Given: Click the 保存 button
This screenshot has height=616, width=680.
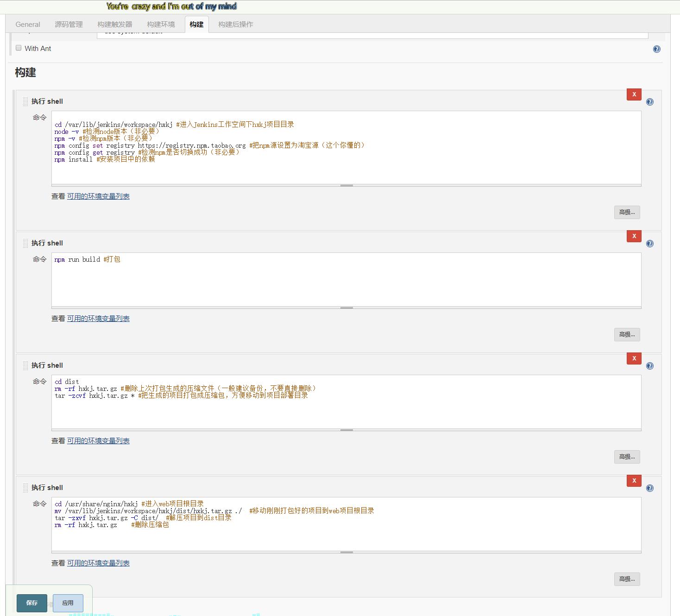Looking at the screenshot, I should click(x=32, y=603).
